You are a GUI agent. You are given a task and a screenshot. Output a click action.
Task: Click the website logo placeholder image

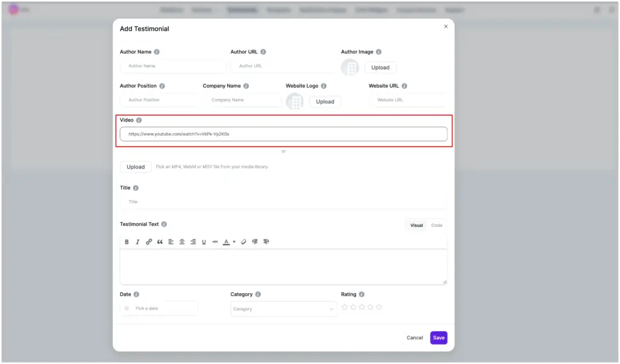pyautogui.click(x=295, y=102)
